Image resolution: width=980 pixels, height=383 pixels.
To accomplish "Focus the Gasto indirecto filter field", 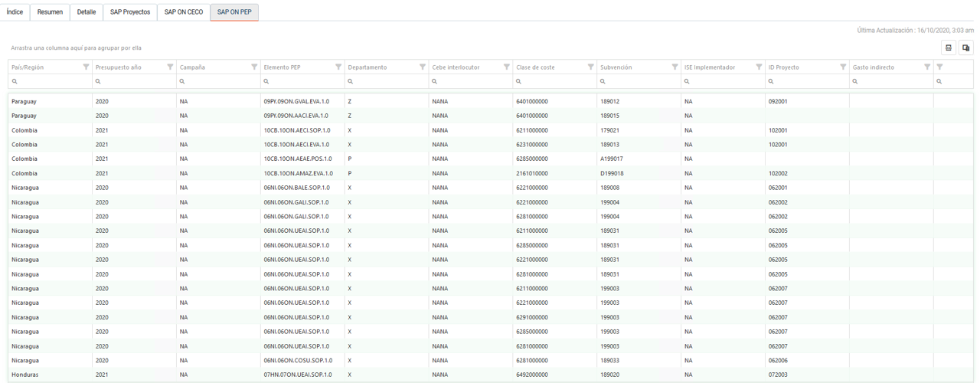I will pyautogui.click(x=892, y=81).
